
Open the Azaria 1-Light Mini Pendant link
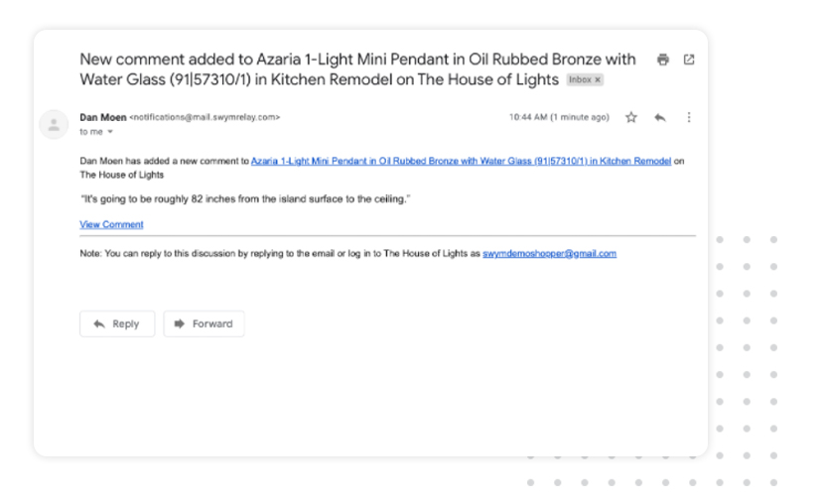tap(461, 161)
